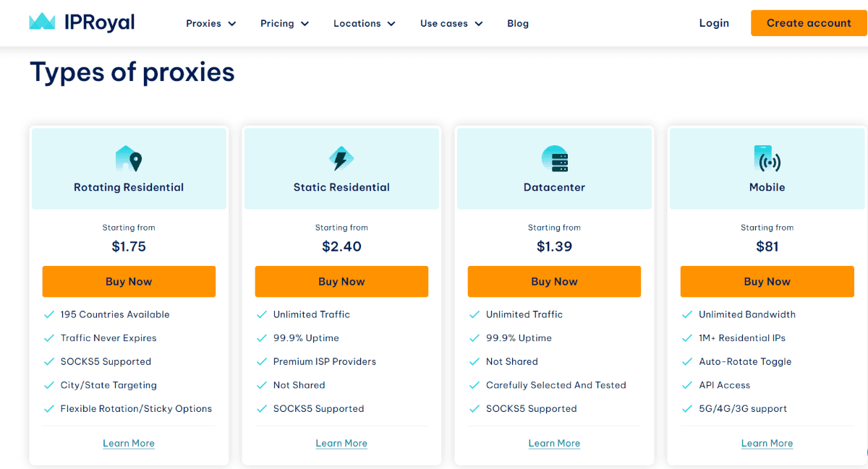The image size is (868, 469).
Task: Click Premium ISP Providers feature text
Action: (x=325, y=361)
